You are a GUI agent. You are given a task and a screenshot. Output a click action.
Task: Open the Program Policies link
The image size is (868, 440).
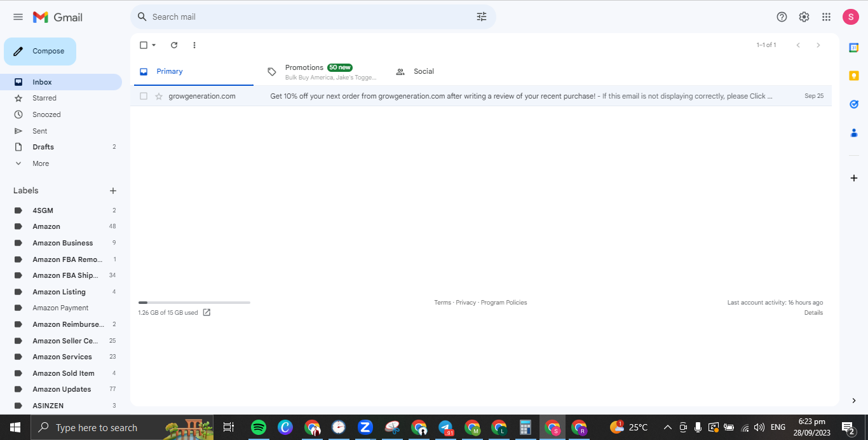tap(504, 303)
